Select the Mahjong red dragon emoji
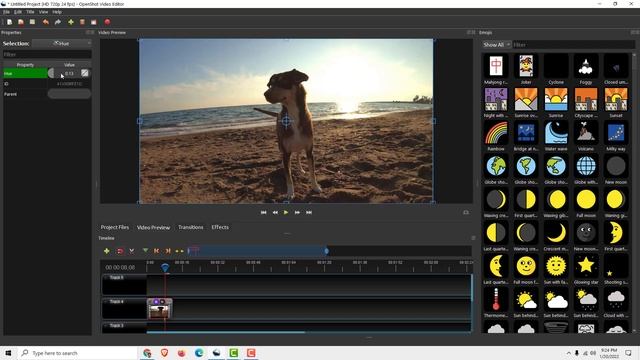The image size is (640, 360). 496,66
